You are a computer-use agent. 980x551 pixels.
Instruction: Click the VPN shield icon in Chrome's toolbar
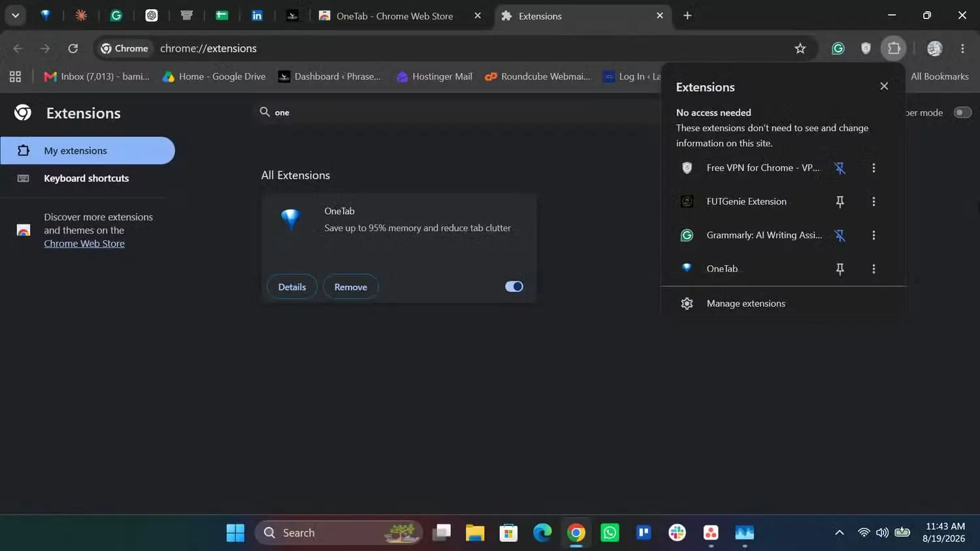[x=866, y=48]
